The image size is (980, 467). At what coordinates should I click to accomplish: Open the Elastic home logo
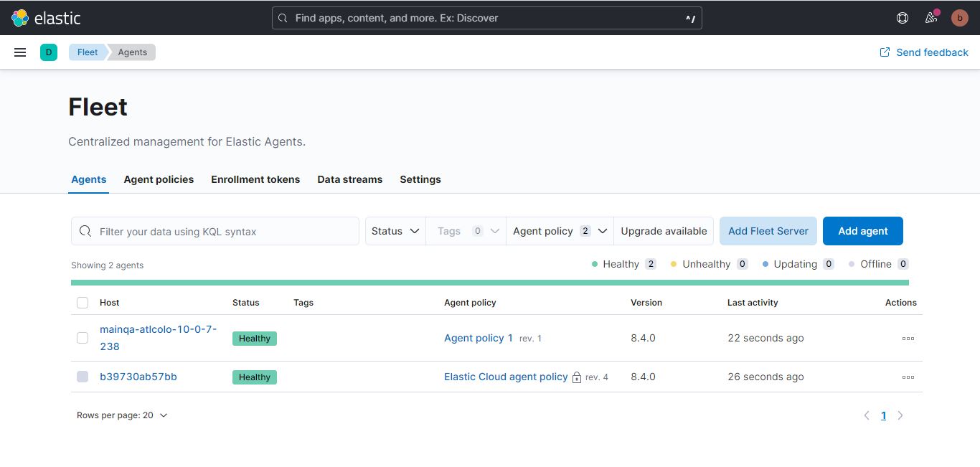point(47,17)
